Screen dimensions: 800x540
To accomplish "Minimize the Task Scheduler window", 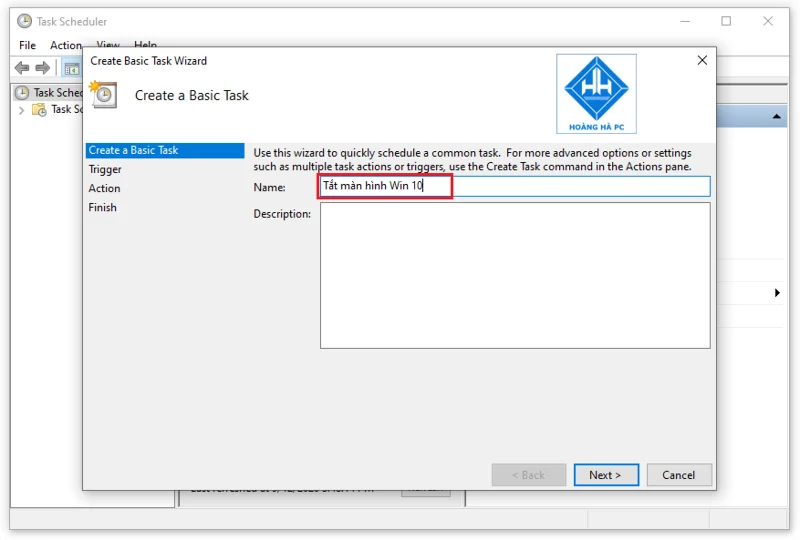I will (685, 21).
